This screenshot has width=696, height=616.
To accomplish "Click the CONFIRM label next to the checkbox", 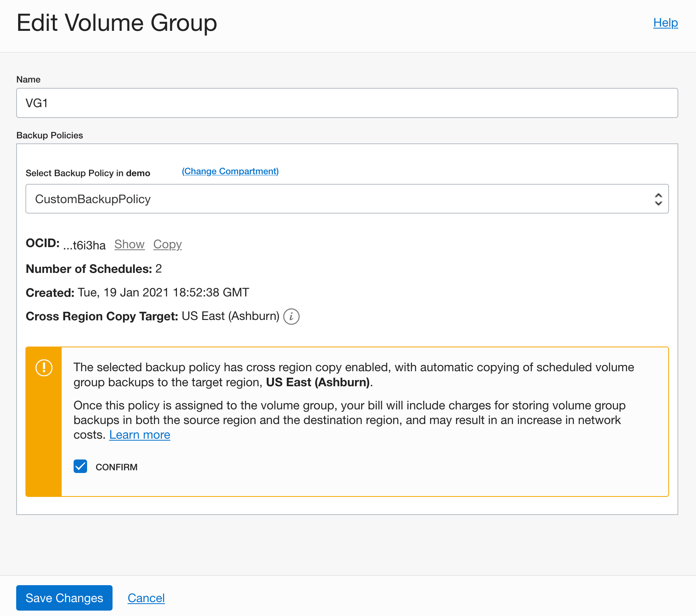I will (x=116, y=467).
